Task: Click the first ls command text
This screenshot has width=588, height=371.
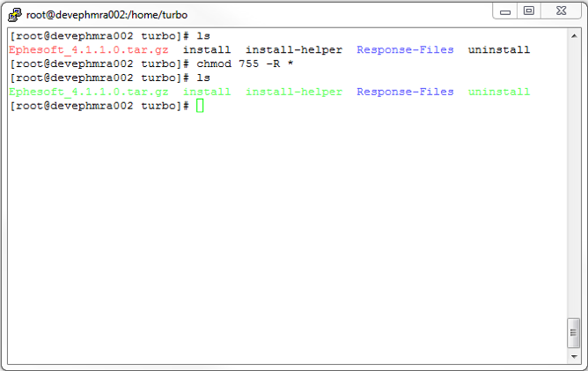Action: (x=203, y=36)
